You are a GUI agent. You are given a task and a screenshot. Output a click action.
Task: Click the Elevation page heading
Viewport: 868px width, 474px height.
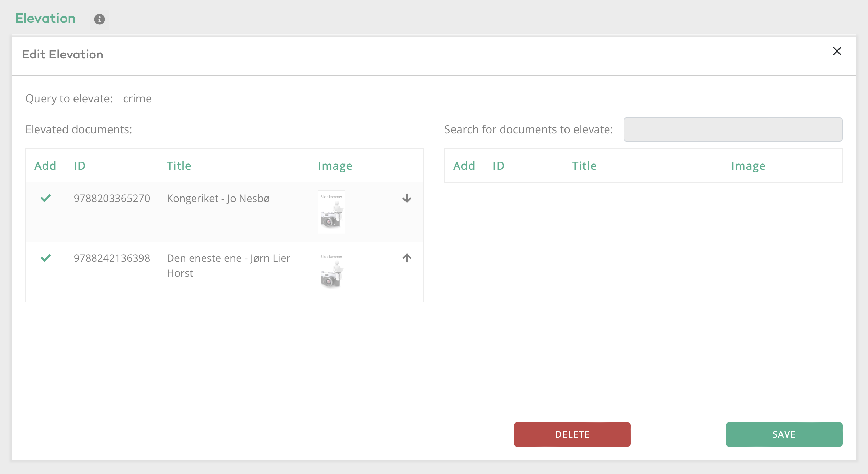45,19
